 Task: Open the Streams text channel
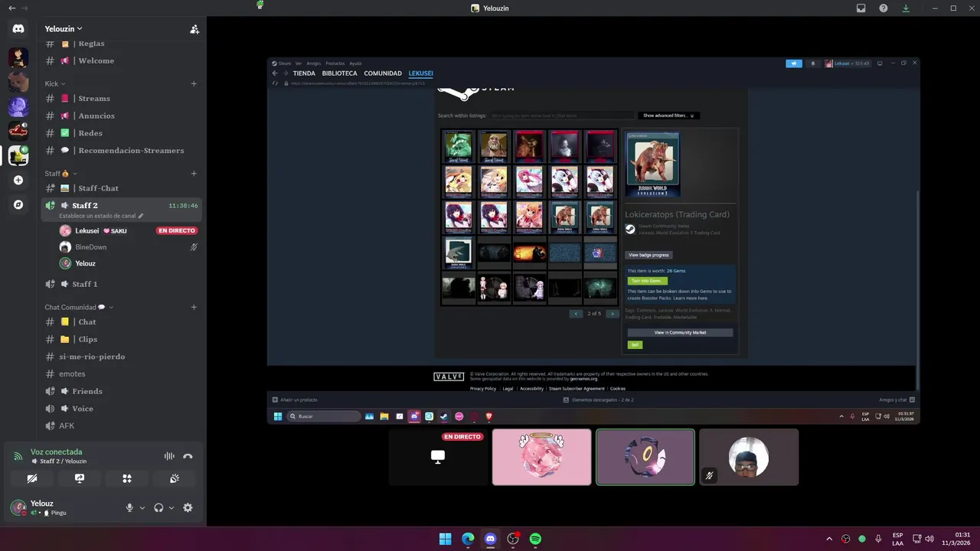pyautogui.click(x=122, y=98)
